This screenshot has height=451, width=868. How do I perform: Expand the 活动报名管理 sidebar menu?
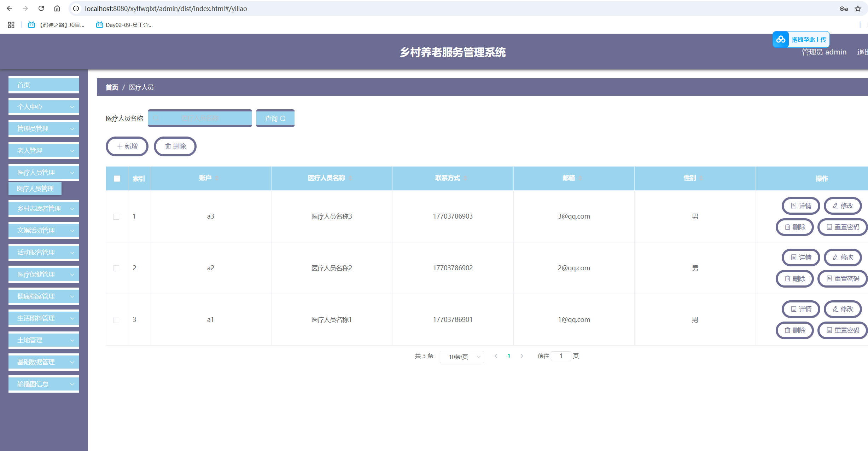[44, 253]
